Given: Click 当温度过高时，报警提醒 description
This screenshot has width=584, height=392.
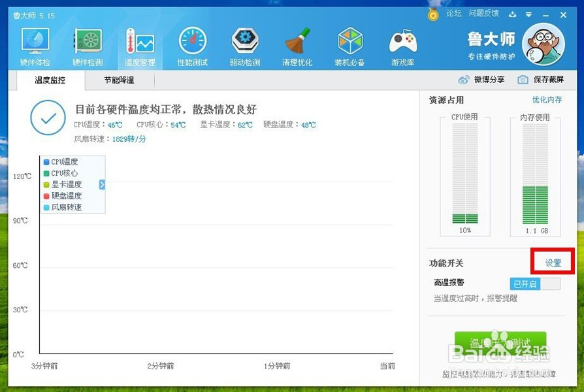Looking at the screenshot, I should click(476, 299).
